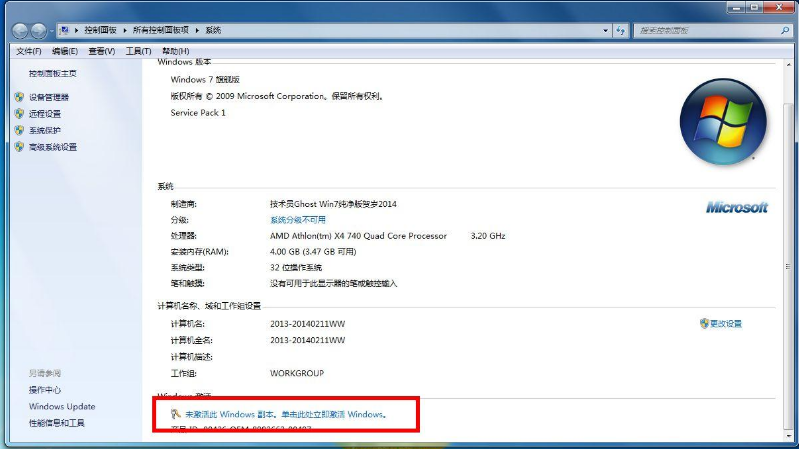Open Windows Update from the sidebar

coord(62,407)
